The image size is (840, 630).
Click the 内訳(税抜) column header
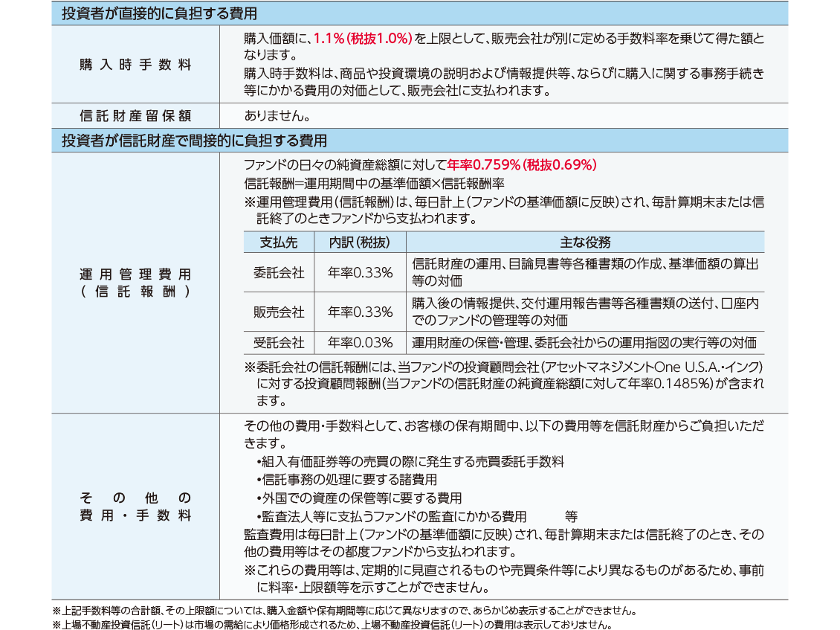(360, 242)
